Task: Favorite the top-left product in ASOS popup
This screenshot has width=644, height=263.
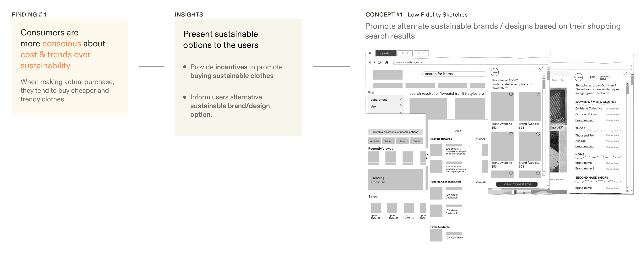Action: click(x=511, y=95)
